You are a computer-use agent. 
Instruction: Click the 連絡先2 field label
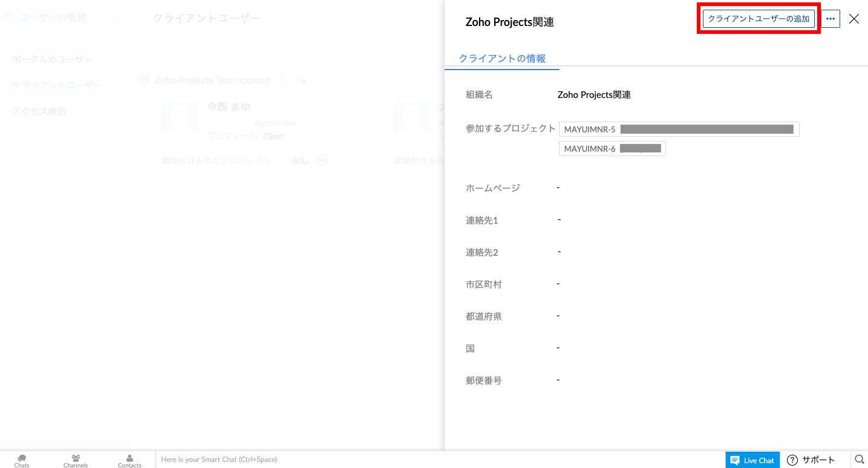pyautogui.click(x=481, y=253)
